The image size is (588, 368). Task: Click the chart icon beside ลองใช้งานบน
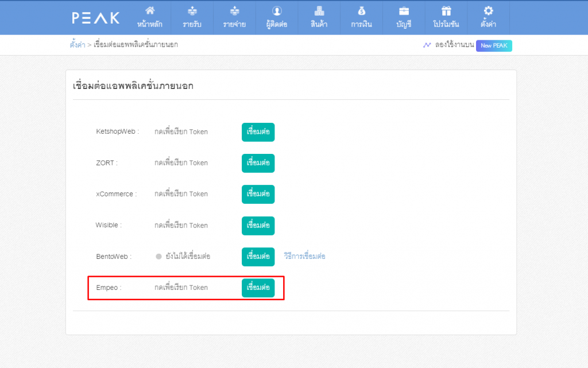click(427, 45)
